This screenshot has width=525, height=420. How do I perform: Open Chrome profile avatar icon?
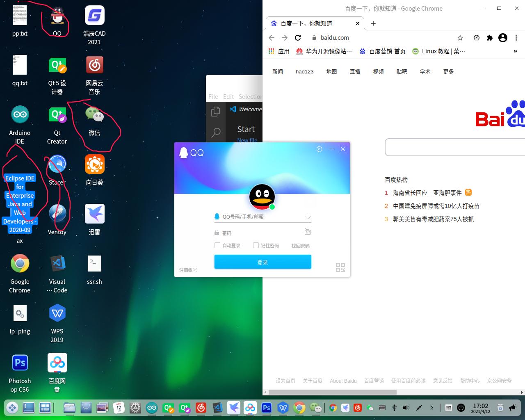(x=503, y=38)
